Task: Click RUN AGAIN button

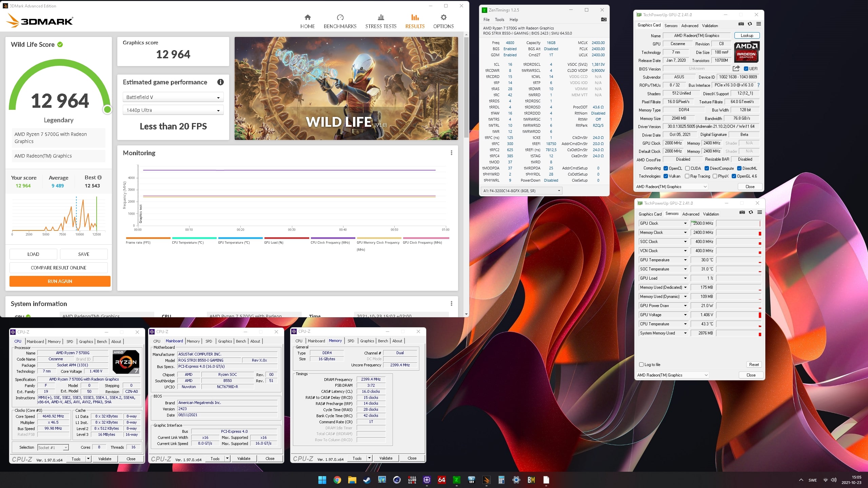Action: pos(60,281)
